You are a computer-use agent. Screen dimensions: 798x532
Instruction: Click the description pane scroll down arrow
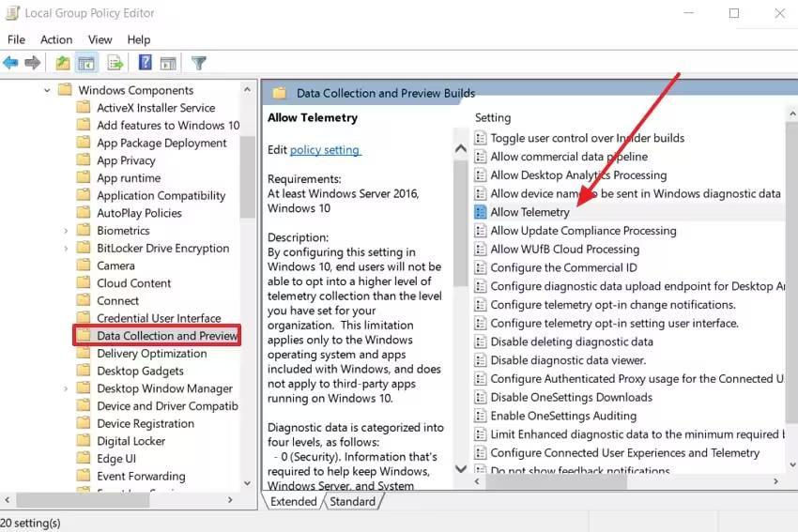coord(461,468)
